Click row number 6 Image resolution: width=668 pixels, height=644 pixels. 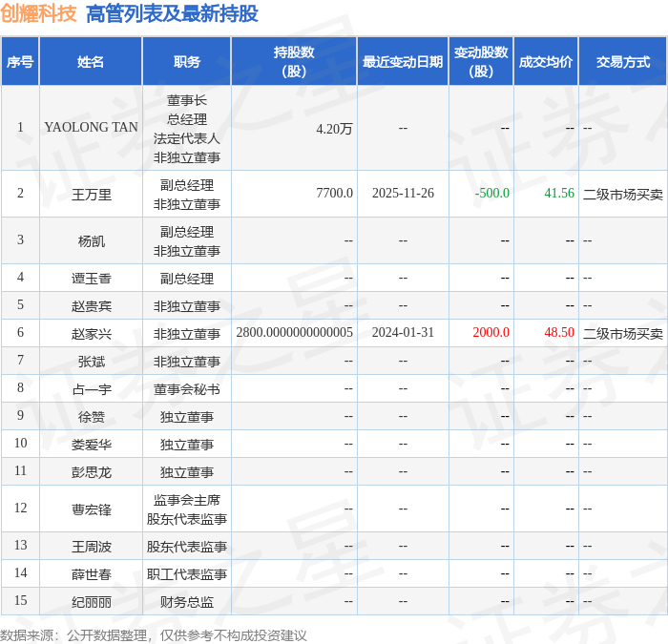pos(20,332)
